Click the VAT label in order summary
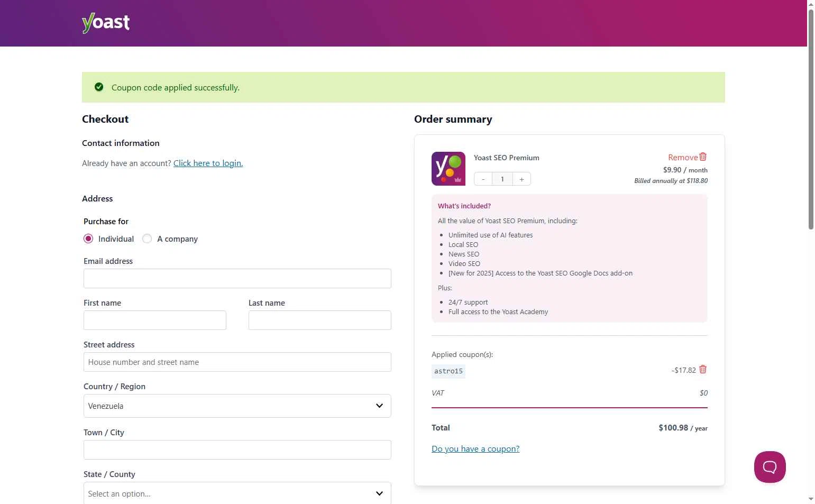 (438, 393)
